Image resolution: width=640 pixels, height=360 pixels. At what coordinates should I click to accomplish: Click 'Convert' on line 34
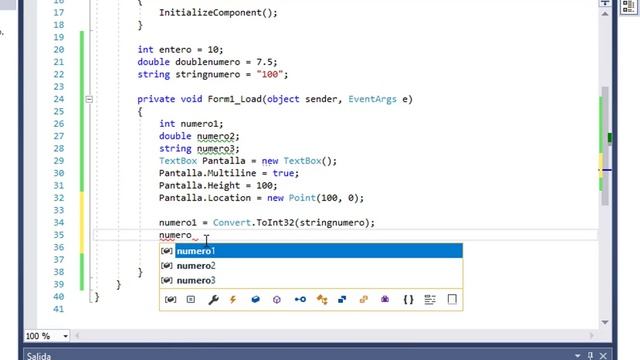click(231, 223)
